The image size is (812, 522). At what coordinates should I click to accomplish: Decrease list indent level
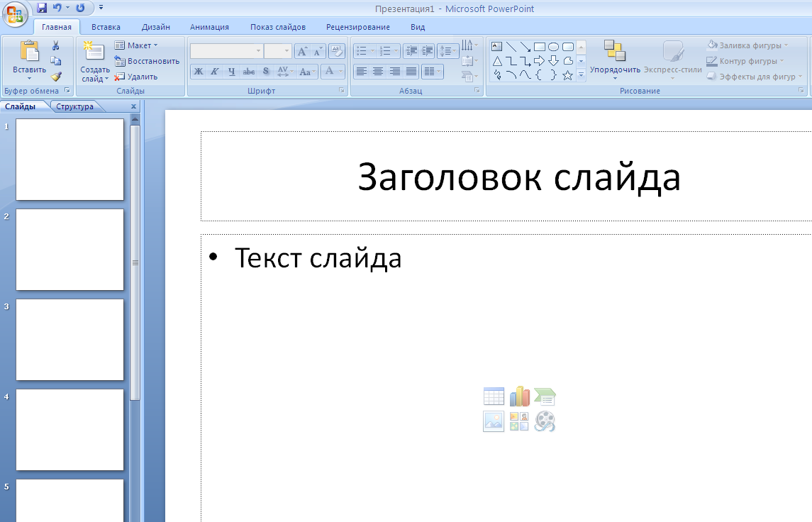click(411, 51)
